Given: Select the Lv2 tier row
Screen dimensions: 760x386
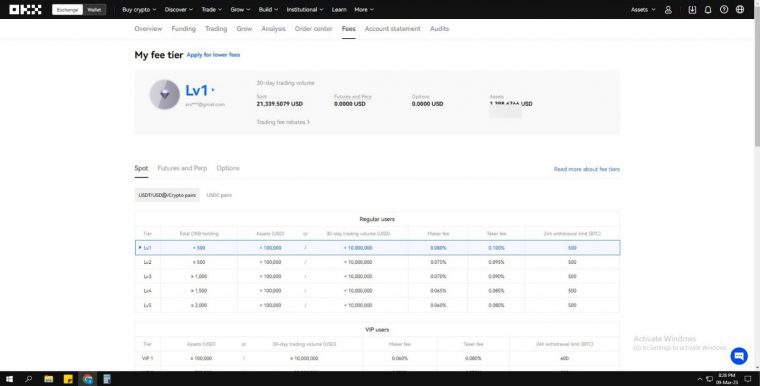Looking at the screenshot, I should (x=377, y=262).
